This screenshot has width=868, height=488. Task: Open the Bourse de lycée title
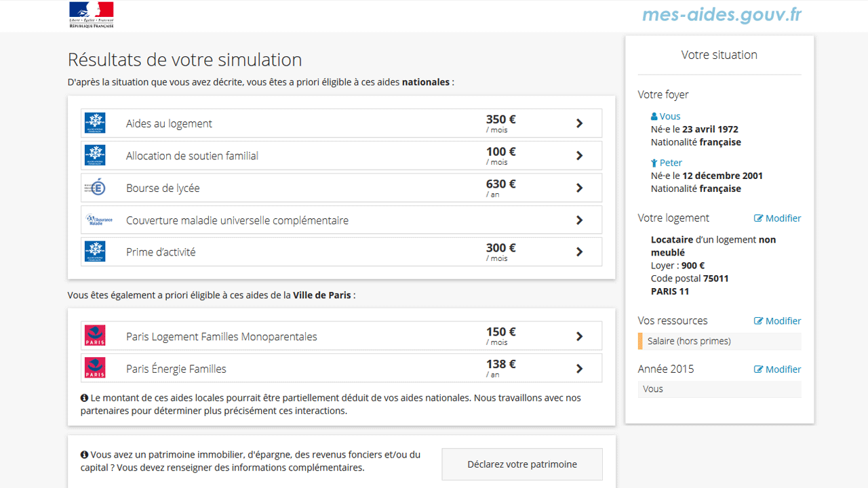(163, 188)
